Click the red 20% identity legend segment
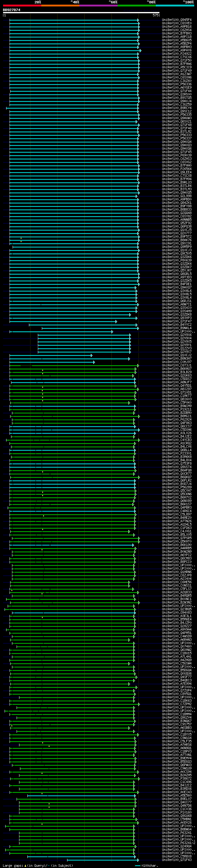This screenshot has height=868, width=197. point(22,5)
